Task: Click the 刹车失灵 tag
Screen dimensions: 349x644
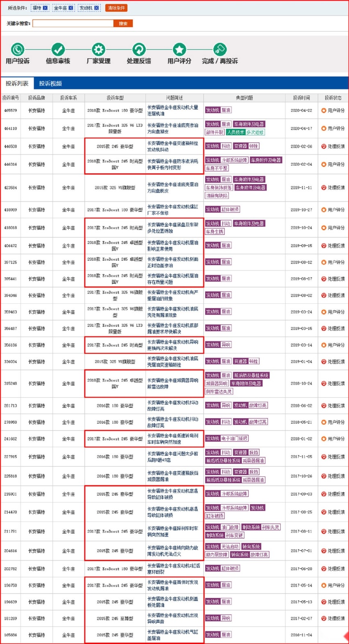Action: pyautogui.click(x=271, y=528)
